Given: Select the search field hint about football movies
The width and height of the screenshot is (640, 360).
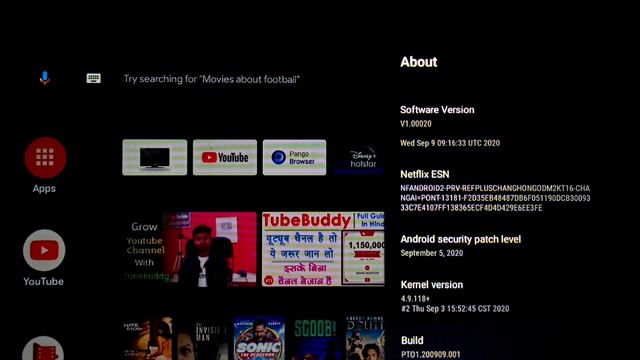Looking at the screenshot, I should 211,79.
